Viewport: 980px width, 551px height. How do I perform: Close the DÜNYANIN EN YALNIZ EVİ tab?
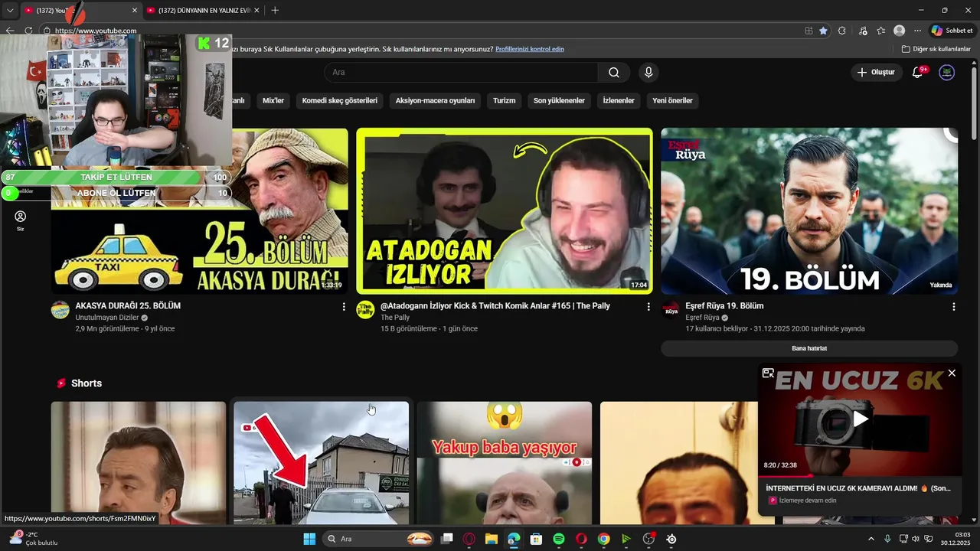coord(256,10)
